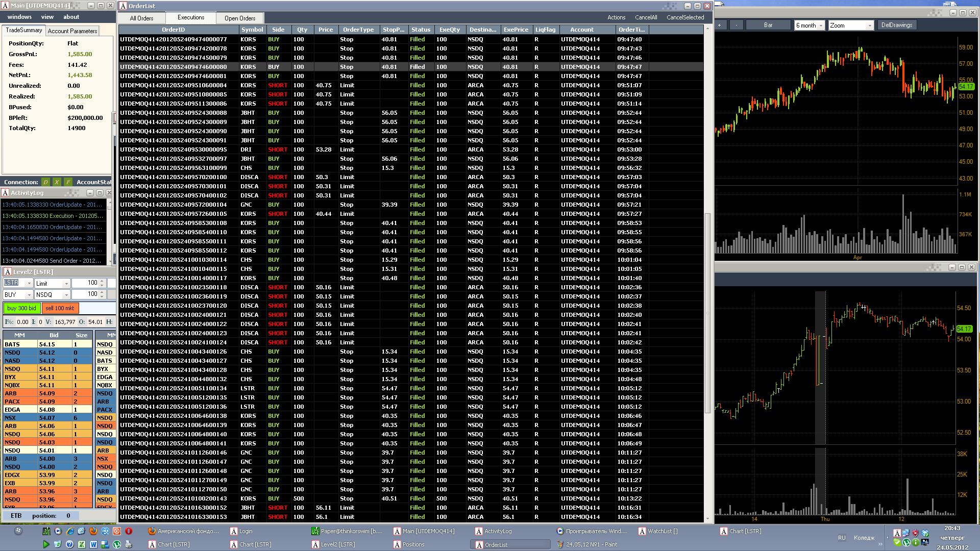The height and width of the screenshot is (551, 980).
Task: Click the OrderList vertical scrollbar thumb
Action: click(x=707, y=311)
